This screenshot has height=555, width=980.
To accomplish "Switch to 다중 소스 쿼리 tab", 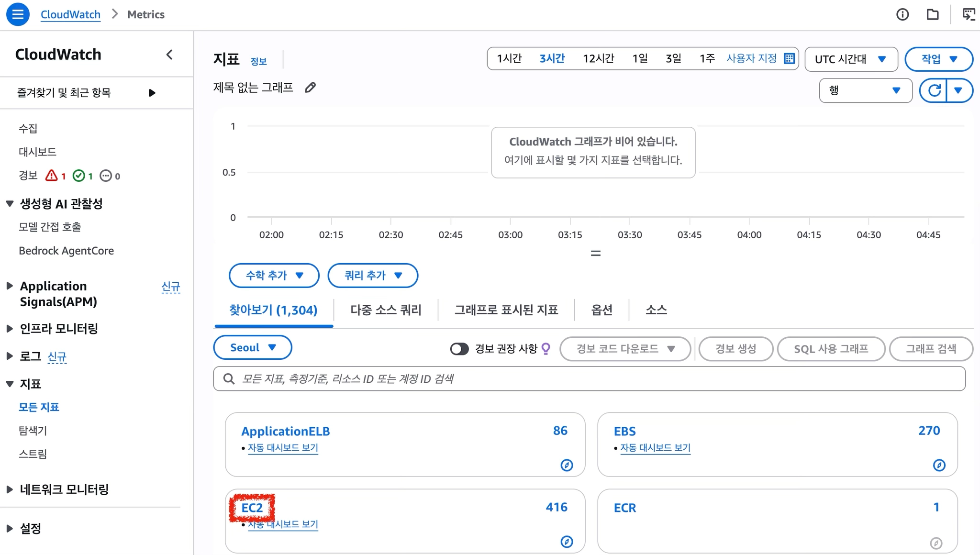I will 386,310.
